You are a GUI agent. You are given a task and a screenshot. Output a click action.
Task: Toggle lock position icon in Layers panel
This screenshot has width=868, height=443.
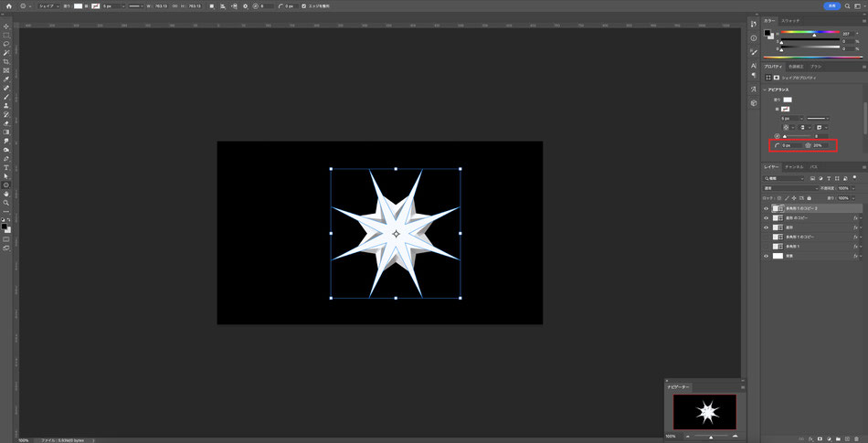coord(794,198)
